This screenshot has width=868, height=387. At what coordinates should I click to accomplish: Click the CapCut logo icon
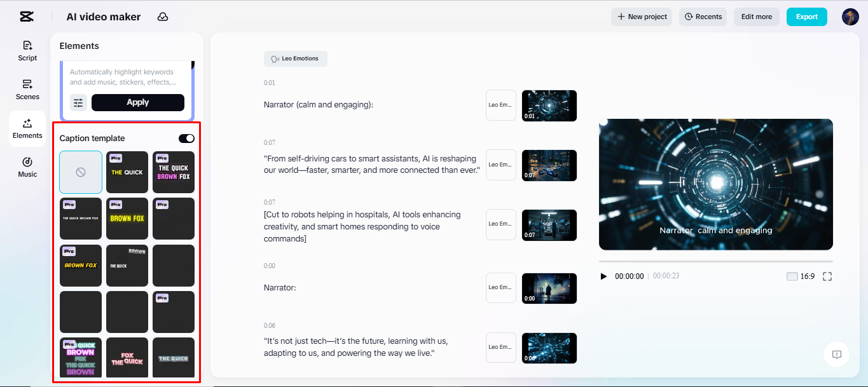click(x=26, y=16)
